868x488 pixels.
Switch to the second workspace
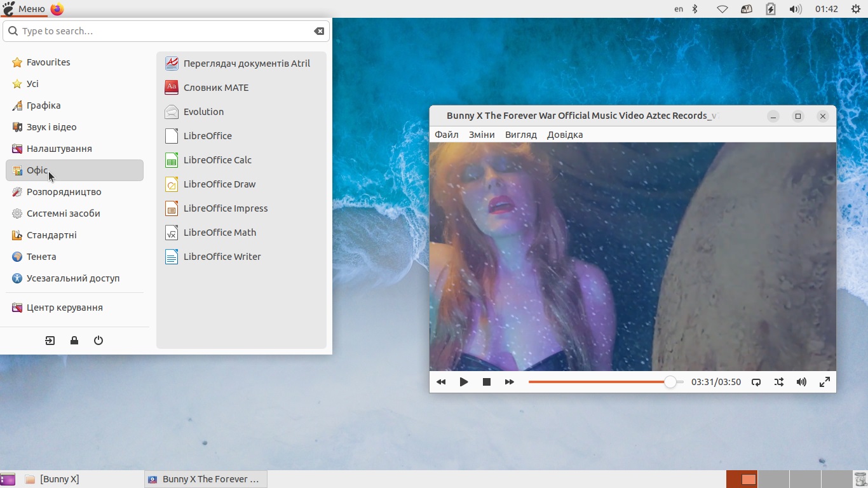click(x=773, y=479)
